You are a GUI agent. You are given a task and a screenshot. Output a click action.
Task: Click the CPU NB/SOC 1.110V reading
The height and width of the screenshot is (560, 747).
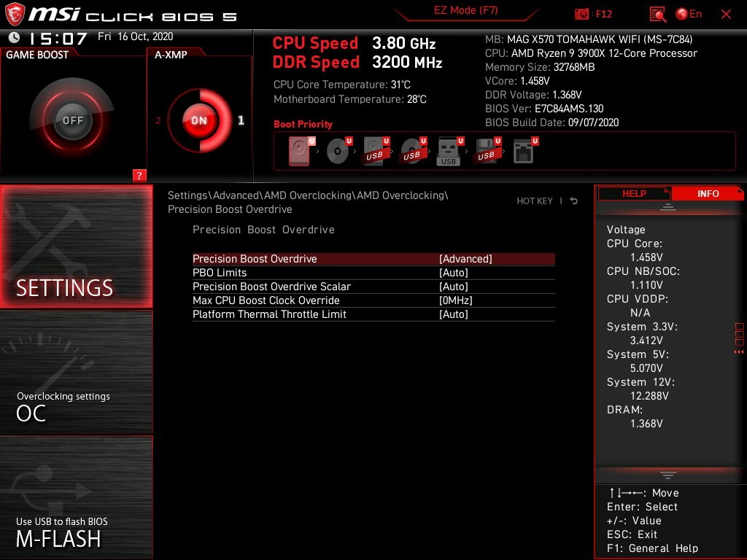coord(643,278)
